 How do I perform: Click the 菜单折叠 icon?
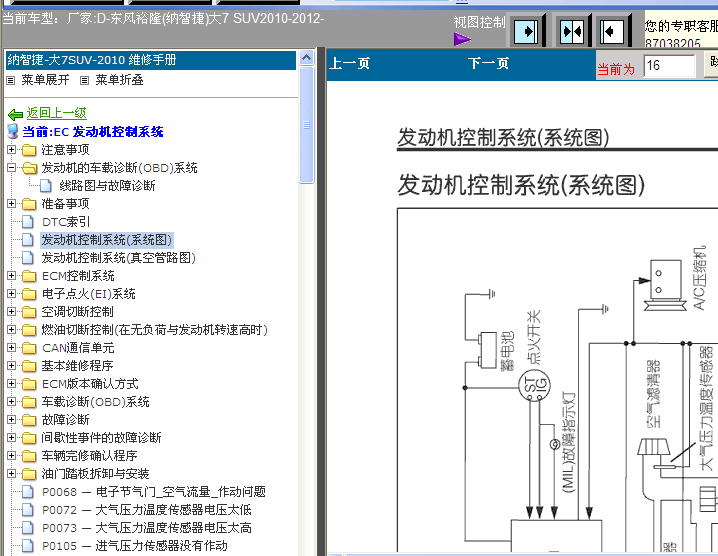84,81
